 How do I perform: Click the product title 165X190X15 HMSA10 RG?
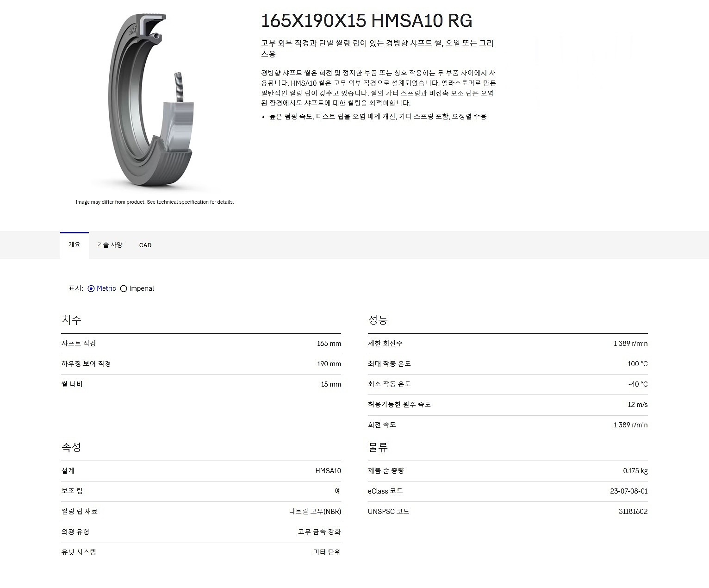point(367,21)
